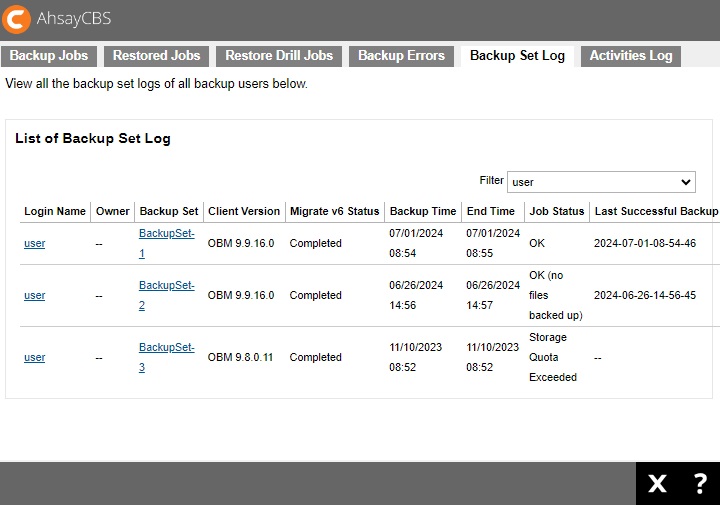Select the 2024-06-26-14-56-45 last backup value
Screen dimensions: 720x505
pos(645,295)
